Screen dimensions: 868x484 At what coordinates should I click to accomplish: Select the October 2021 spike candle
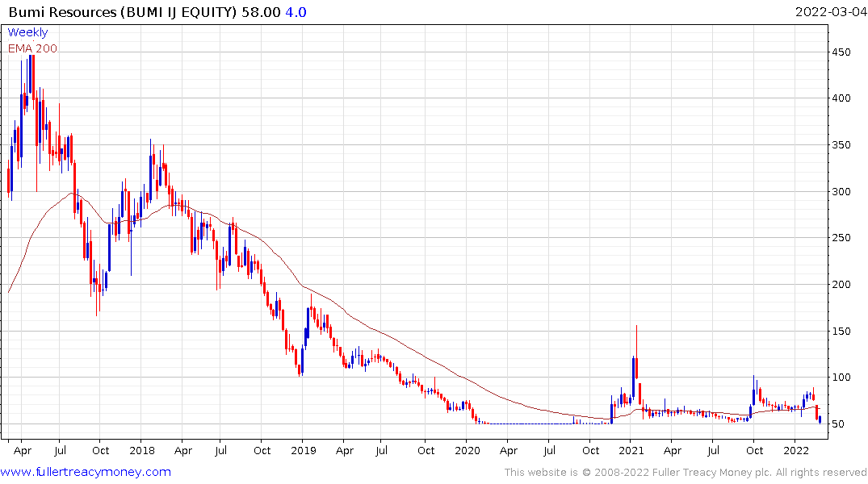pyautogui.click(x=753, y=390)
